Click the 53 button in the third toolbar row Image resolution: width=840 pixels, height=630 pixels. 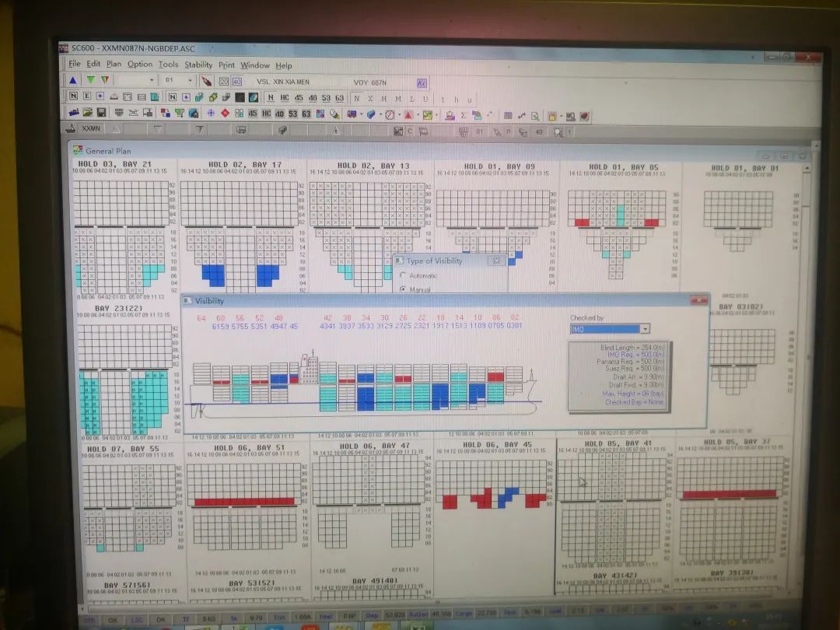pyautogui.click(x=292, y=114)
